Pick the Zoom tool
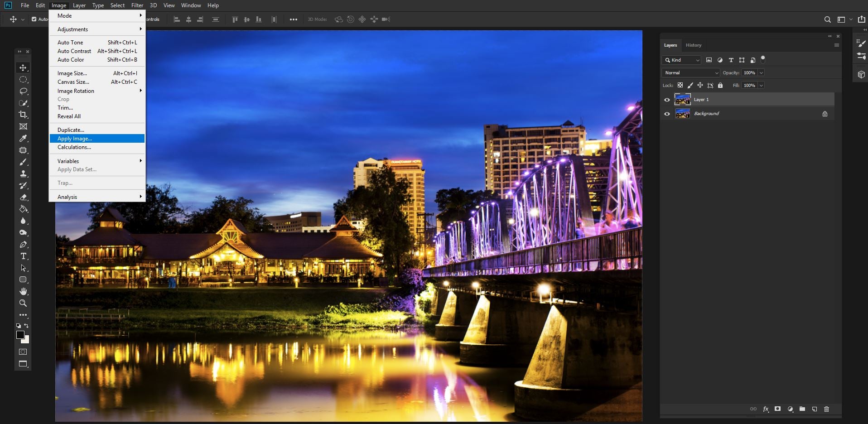868x424 pixels. 23,303
